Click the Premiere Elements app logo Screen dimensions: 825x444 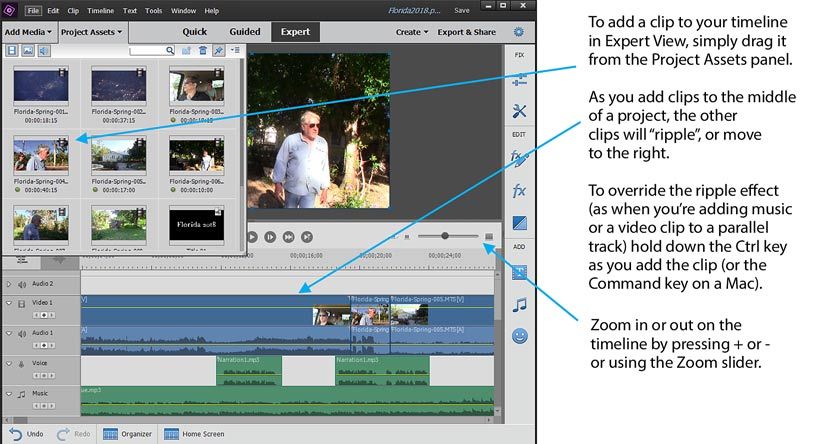click(9, 10)
